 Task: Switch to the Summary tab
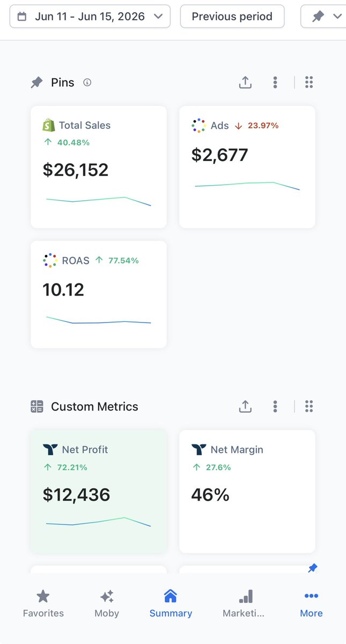click(171, 604)
